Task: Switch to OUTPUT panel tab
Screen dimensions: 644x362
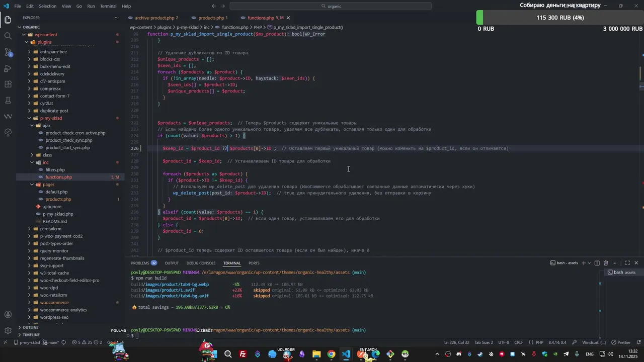Action: tap(172, 263)
